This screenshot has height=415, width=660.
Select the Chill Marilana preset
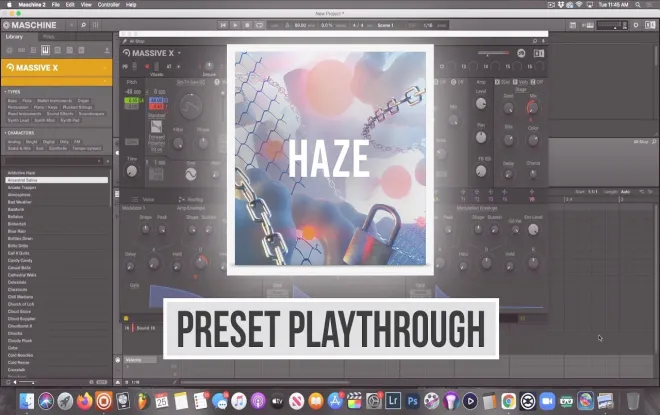click(x=20, y=297)
